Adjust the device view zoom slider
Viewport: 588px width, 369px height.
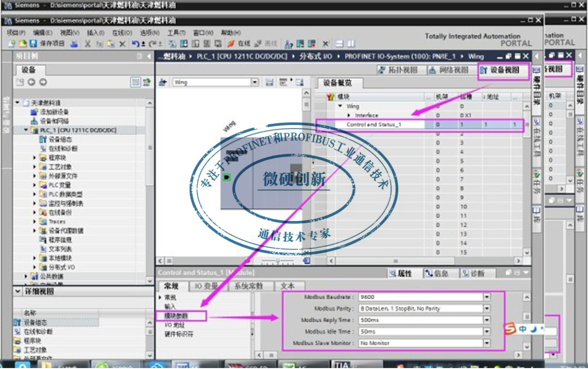coord(278,261)
